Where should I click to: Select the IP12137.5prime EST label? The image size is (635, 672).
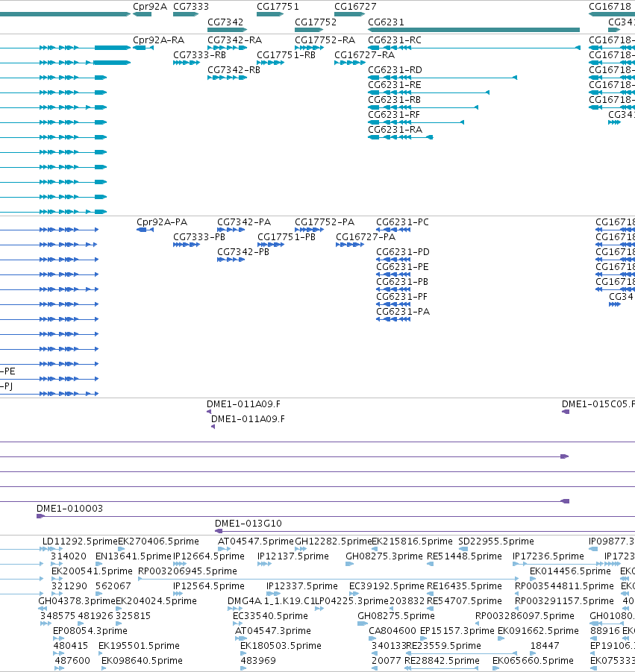tap(293, 556)
